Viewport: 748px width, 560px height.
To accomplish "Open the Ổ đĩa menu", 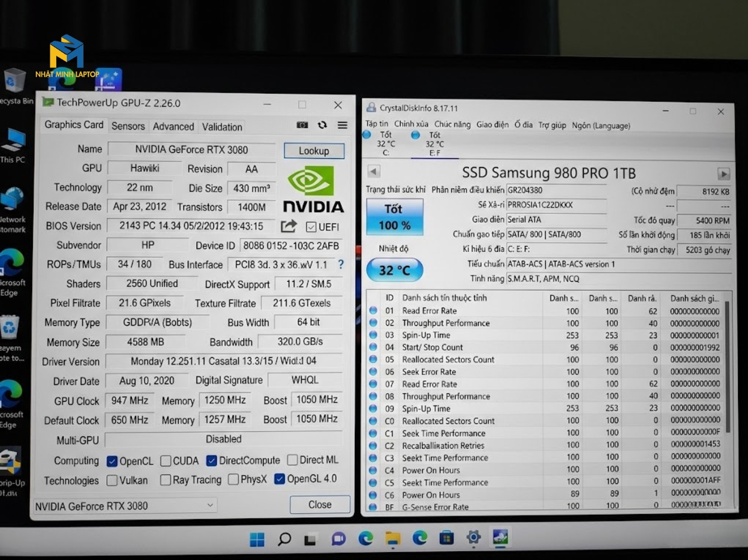I will (x=523, y=125).
